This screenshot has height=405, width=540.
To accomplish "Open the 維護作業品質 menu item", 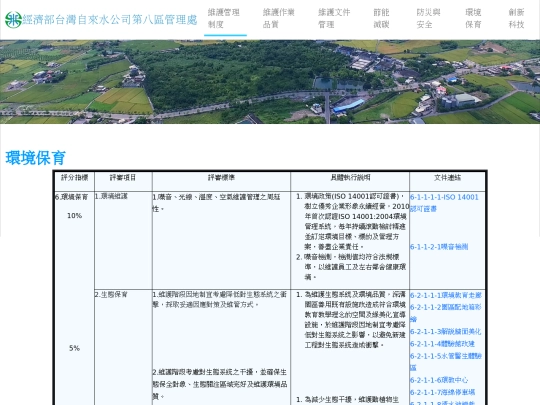I will (279, 19).
